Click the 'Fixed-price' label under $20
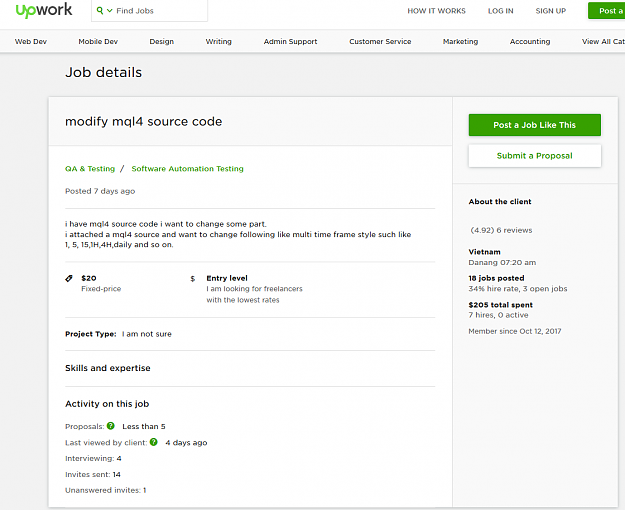Image resolution: width=625 pixels, height=510 pixels. (101, 289)
